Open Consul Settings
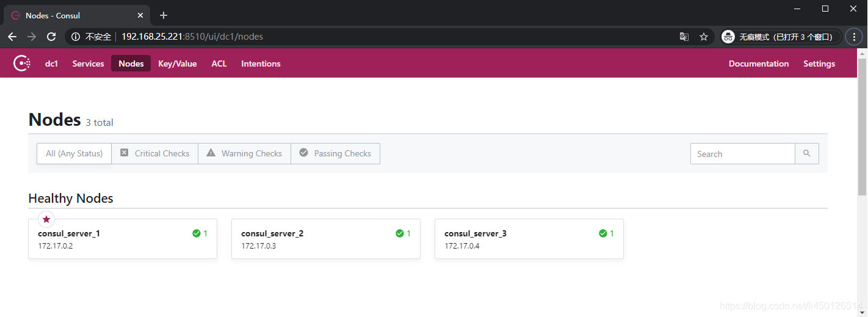The height and width of the screenshot is (317, 868). 819,64
